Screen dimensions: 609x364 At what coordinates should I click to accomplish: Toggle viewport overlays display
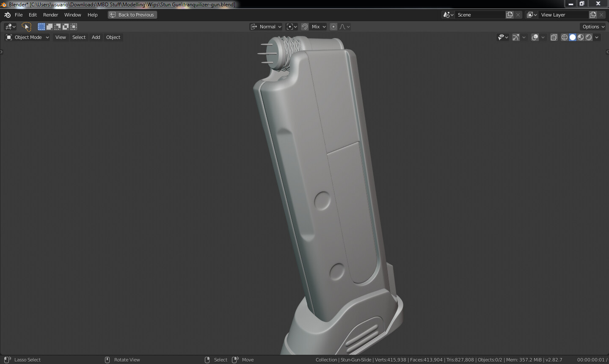tap(535, 37)
